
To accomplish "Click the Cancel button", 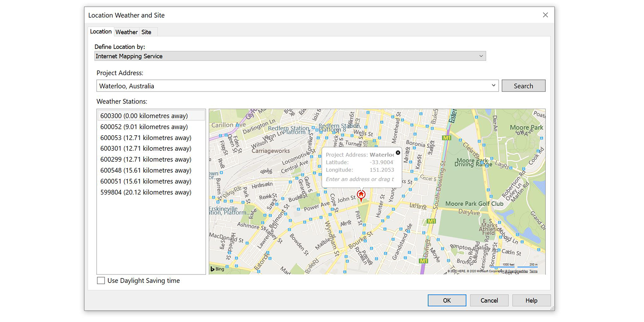I will (x=489, y=300).
